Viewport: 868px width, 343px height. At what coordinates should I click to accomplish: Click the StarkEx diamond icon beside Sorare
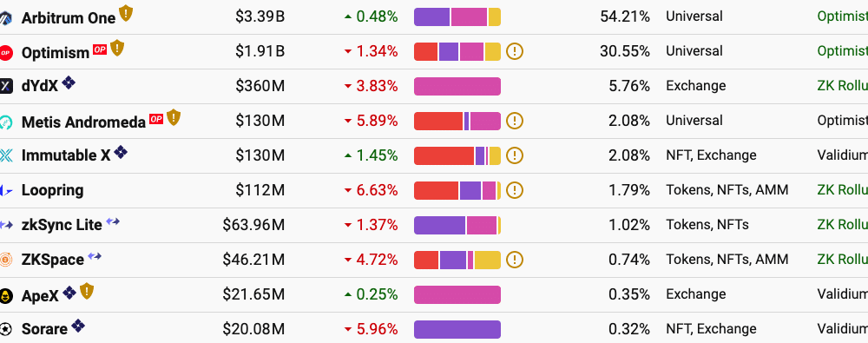(78, 327)
